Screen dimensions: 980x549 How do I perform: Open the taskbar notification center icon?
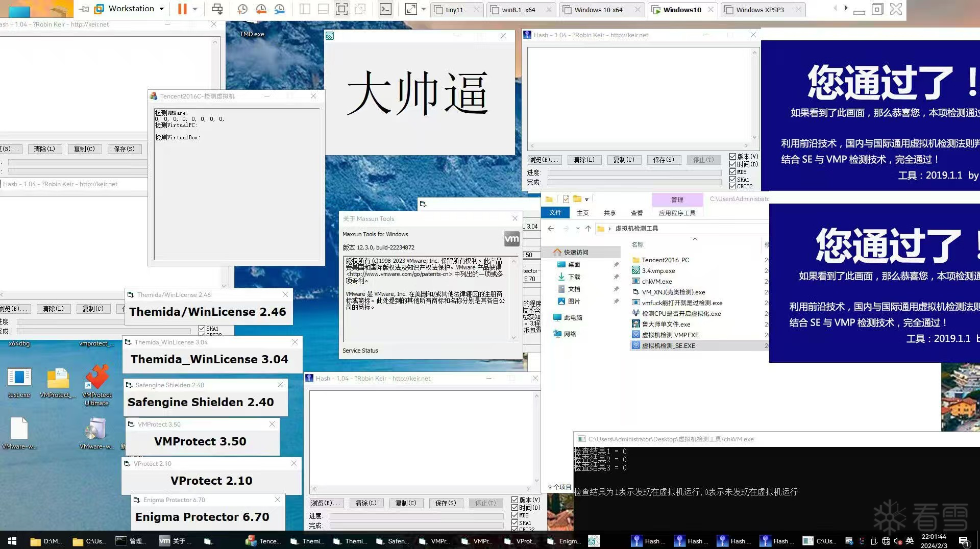click(x=964, y=541)
